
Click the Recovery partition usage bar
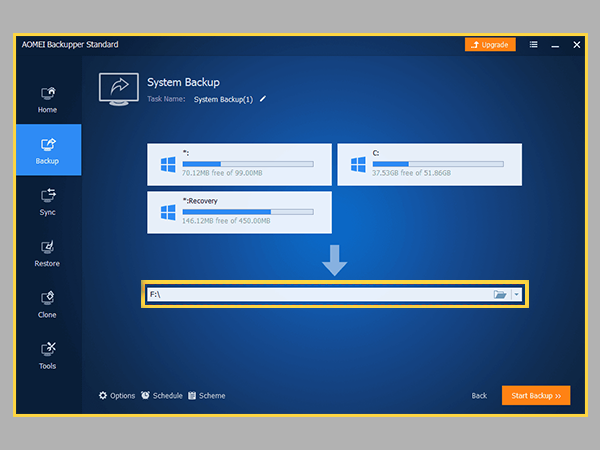pyautogui.click(x=248, y=212)
